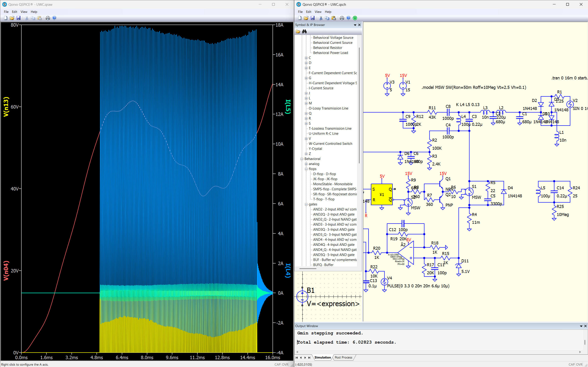Click the binoculars search icon in Symbol Browser
588x367 pixels.
(x=304, y=31)
